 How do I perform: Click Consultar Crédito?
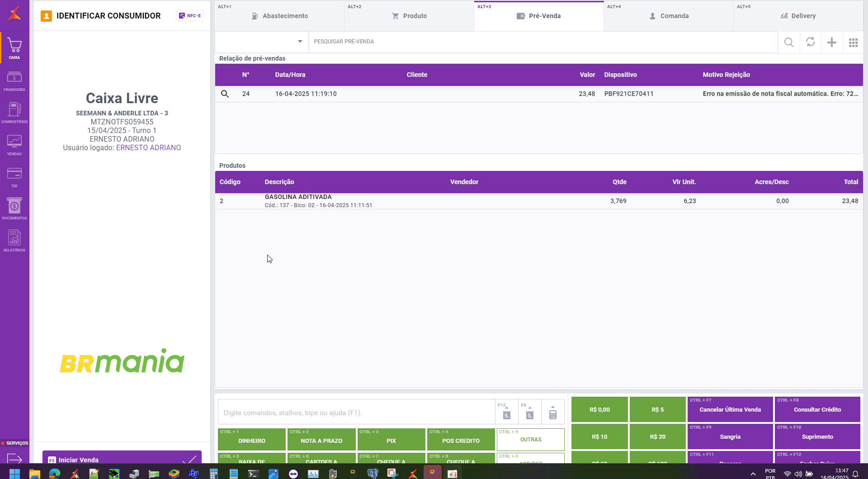(817, 409)
